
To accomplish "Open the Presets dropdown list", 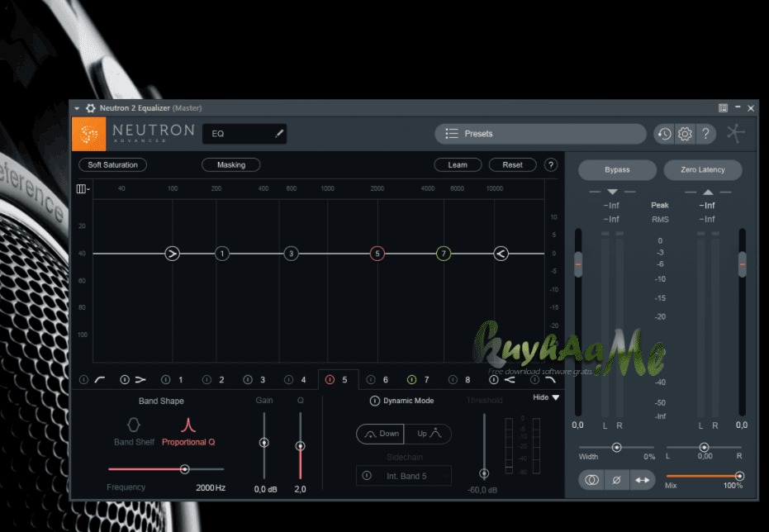I will [x=540, y=133].
